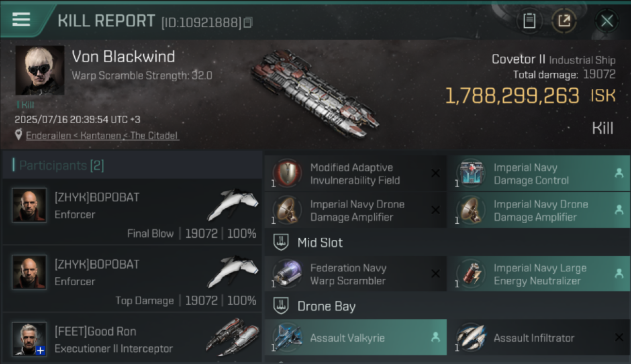631x364 pixels.
Task: Click the clipboard report icon
Action: click(529, 21)
